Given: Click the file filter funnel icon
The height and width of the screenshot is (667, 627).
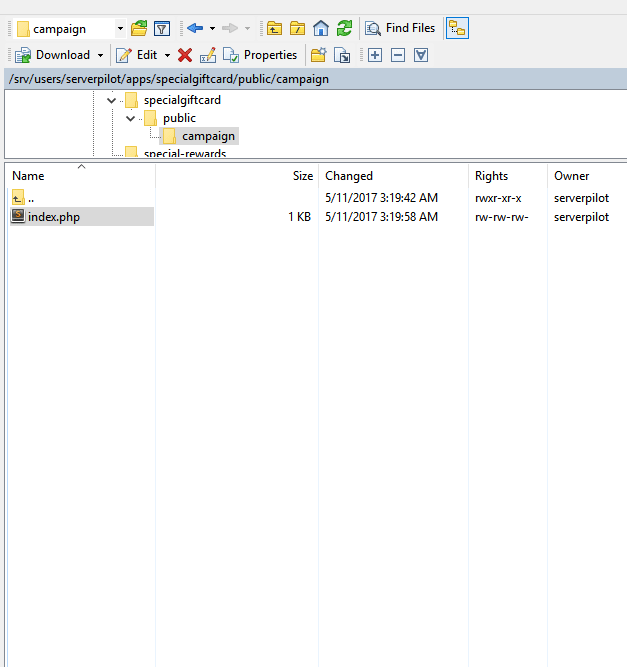Looking at the screenshot, I should coord(161,29).
